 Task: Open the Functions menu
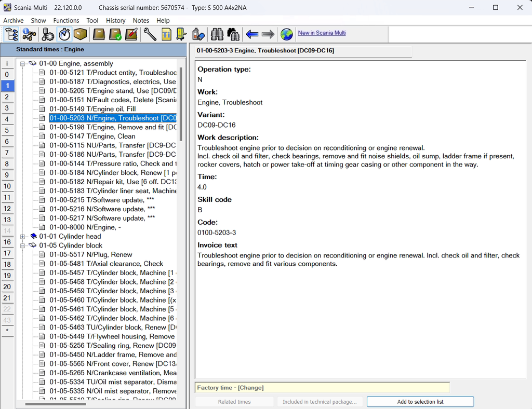click(x=66, y=21)
